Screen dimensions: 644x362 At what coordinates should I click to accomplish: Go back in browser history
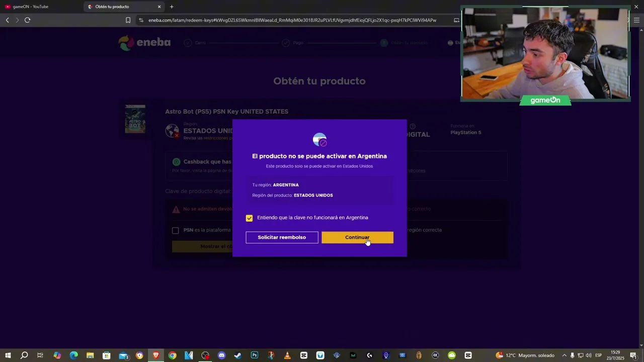pyautogui.click(x=7, y=20)
